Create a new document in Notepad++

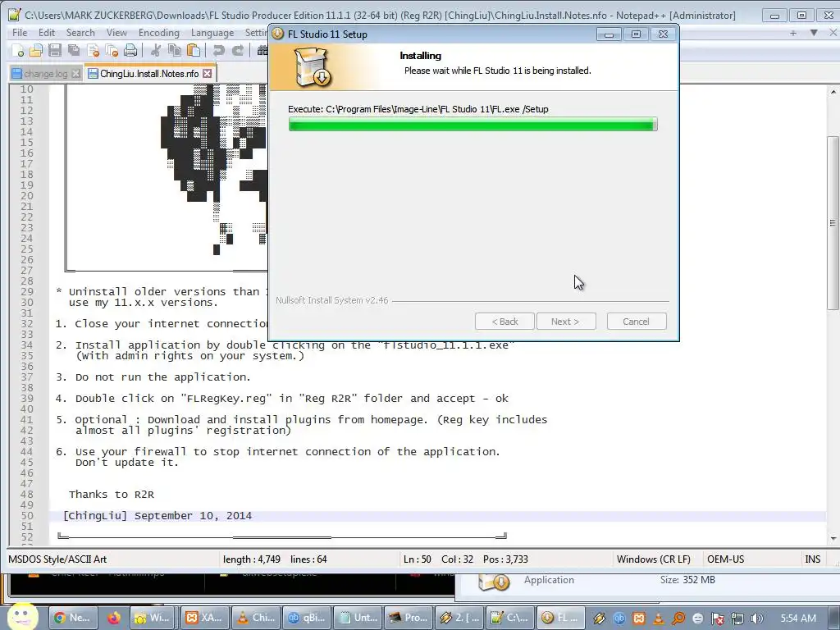[17, 51]
